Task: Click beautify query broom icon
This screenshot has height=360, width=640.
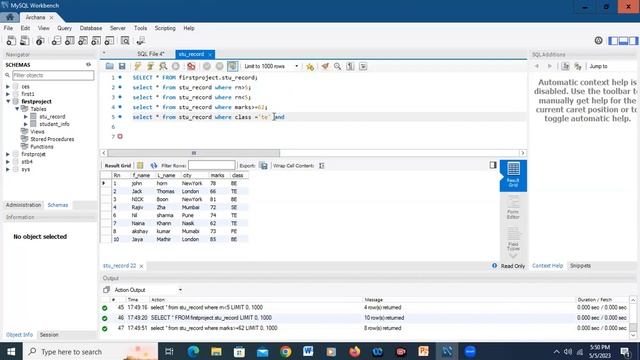Action: click(x=325, y=66)
